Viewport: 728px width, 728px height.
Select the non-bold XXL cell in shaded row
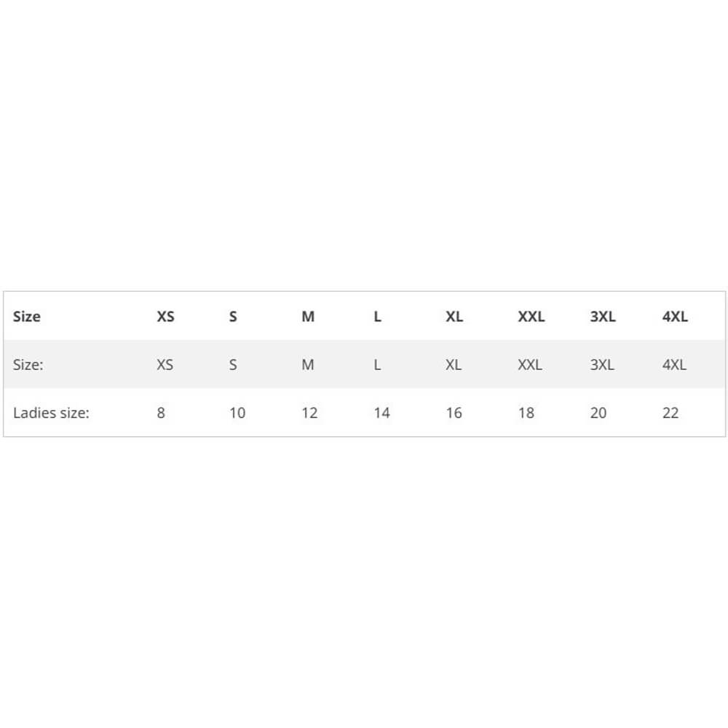530,365
